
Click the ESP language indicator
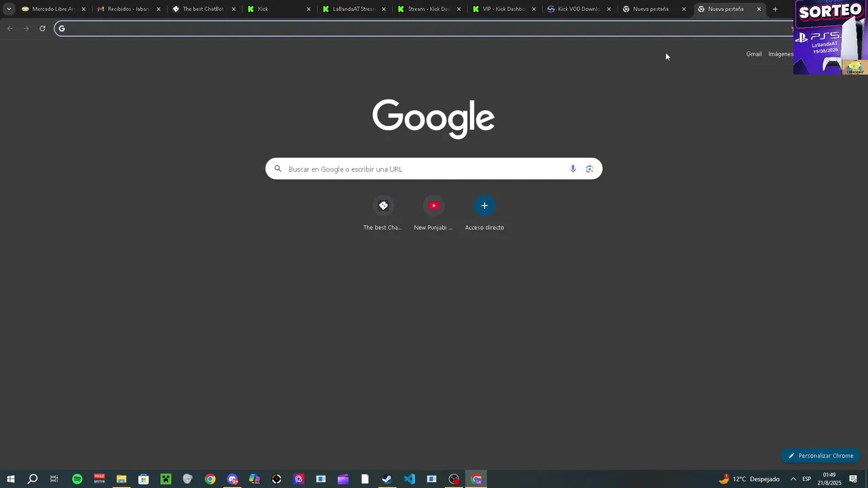(x=806, y=479)
